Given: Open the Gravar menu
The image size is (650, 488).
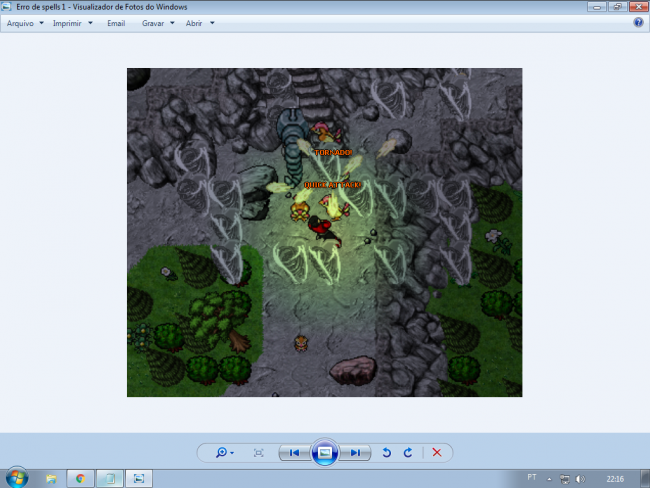Looking at the screenshot, I should pos(153,24).
